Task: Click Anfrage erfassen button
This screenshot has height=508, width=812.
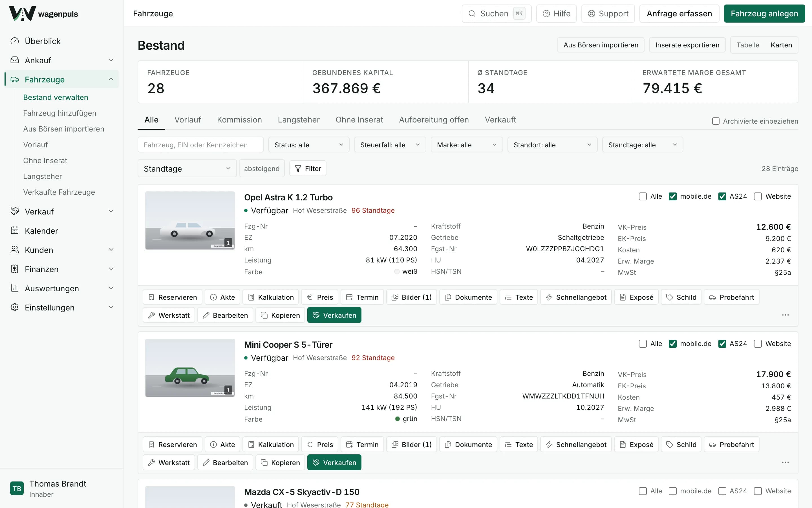Action: [x=679, y=14]
